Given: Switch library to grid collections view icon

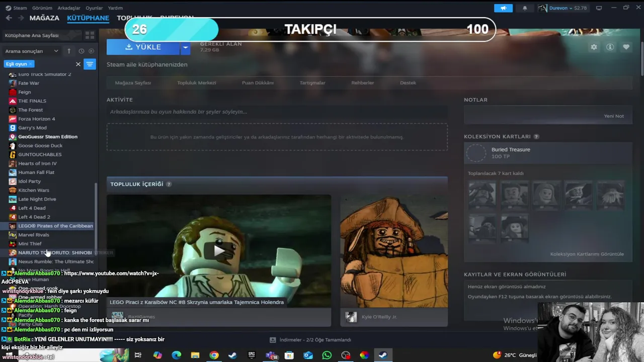Looking at the screenshot, I should pyautogui.click(x=90, y=35).
